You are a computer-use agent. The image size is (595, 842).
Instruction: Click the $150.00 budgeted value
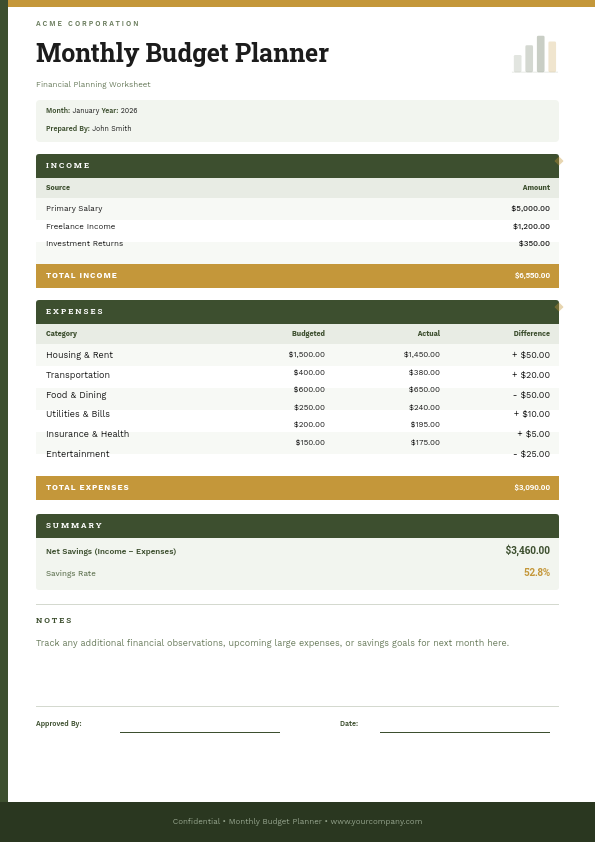pyautogui.click(x=310, y=442)
